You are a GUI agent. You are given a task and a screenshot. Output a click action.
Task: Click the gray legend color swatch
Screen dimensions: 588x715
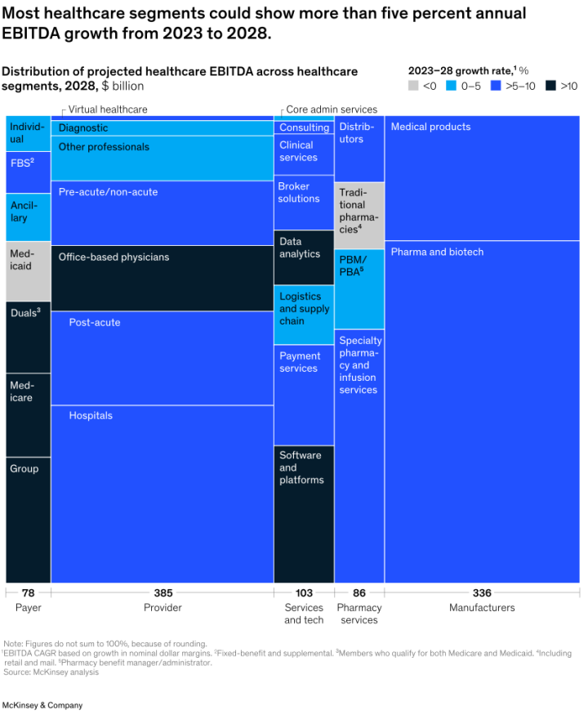pos(413,85)
